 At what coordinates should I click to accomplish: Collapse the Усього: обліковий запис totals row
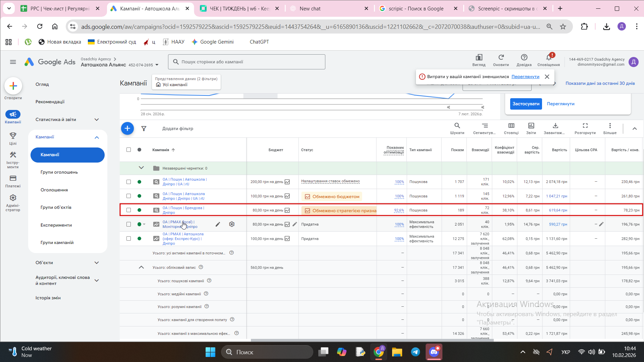point(141,267)
